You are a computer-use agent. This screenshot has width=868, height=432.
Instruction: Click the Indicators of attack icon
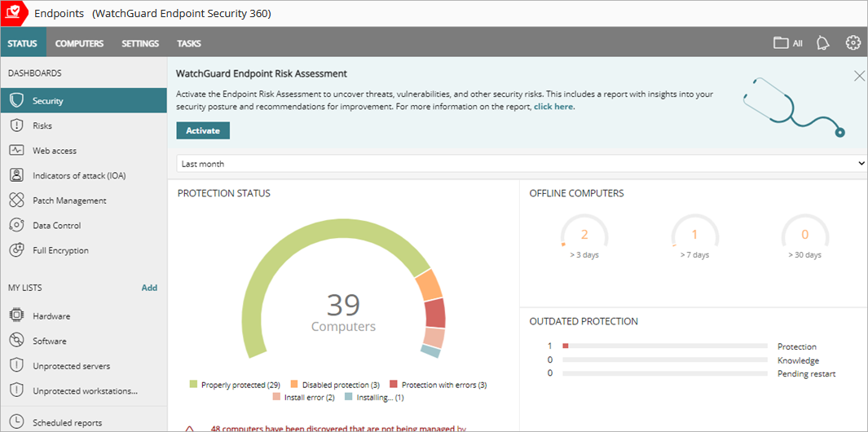[x=16, y=175]
